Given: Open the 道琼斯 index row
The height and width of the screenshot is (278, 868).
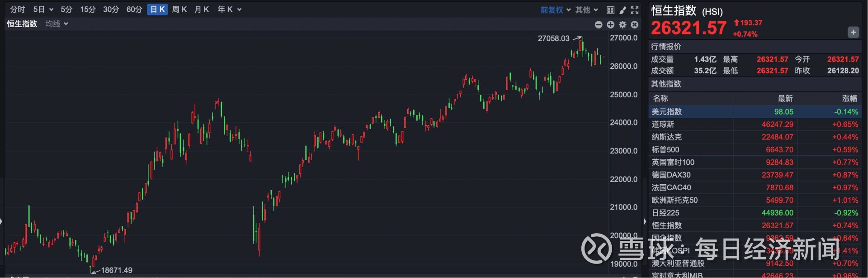Looking at the screenshot, I should click(754, 124).
